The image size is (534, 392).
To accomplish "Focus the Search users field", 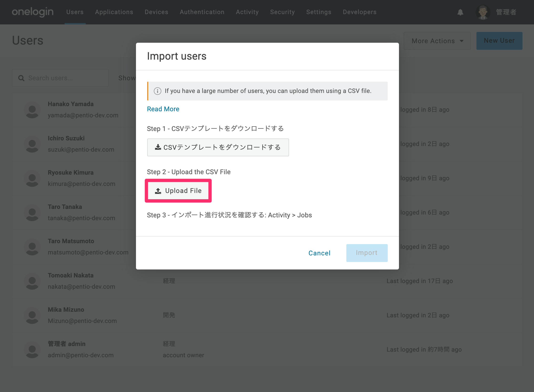I will (x=61, y=78).
